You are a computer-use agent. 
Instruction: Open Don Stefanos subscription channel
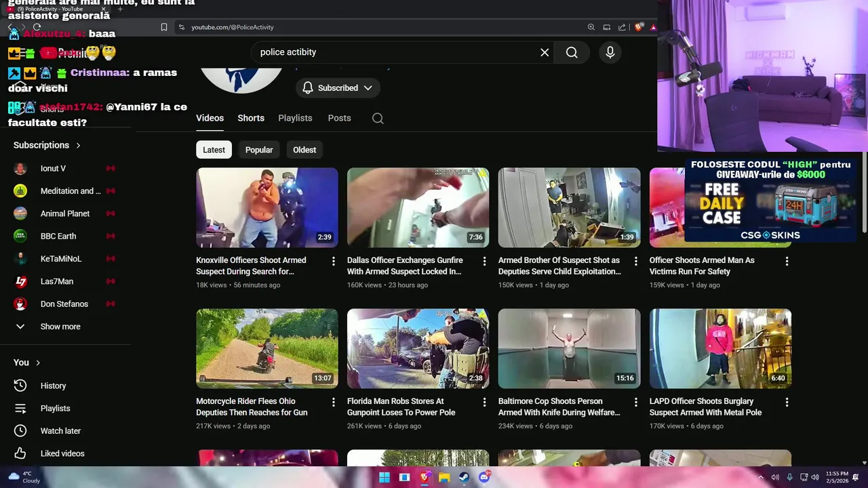pos(65,304)
